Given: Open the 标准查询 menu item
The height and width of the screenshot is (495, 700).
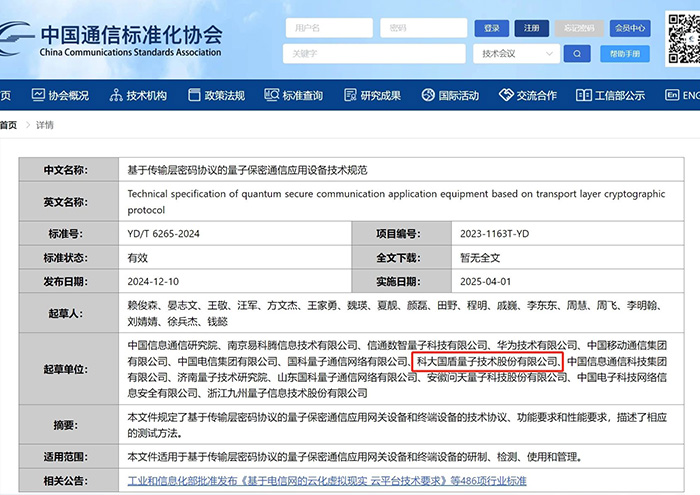Looking at the screenshot, I should click(293, 95).
